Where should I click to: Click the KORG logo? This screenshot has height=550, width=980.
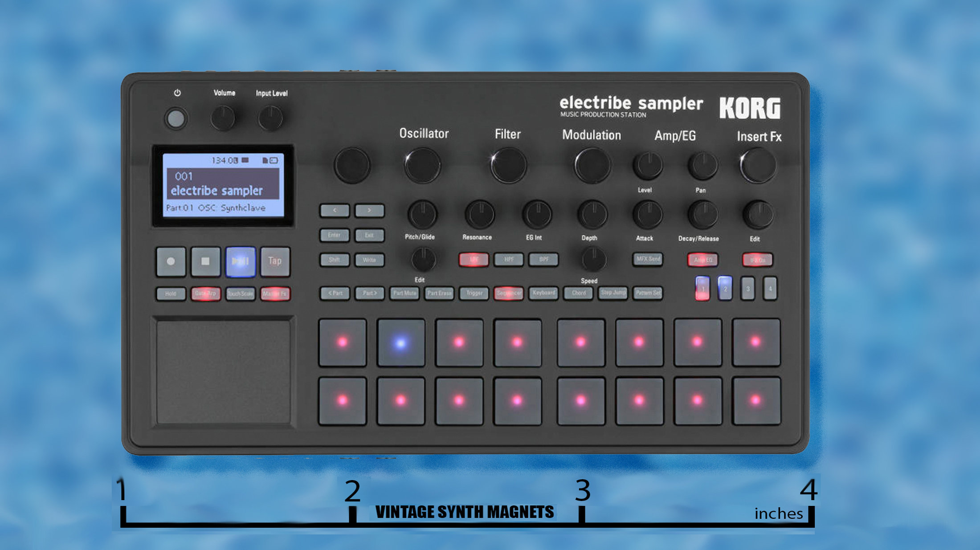tap(750, 108)
